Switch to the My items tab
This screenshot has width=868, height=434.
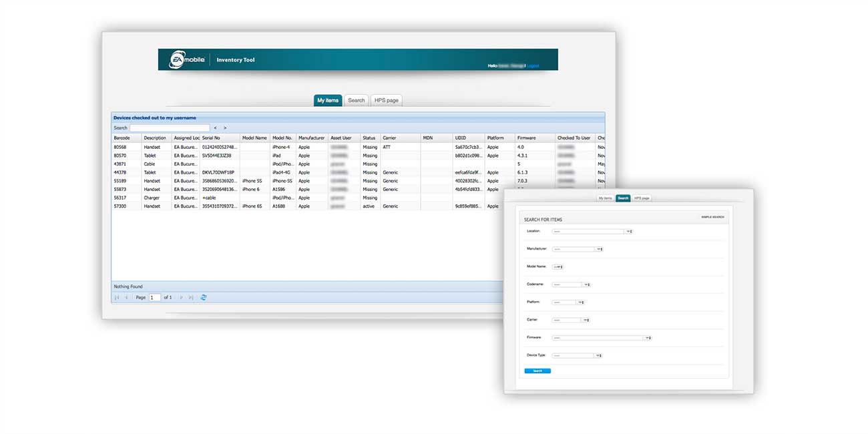[x=328, y=100]
